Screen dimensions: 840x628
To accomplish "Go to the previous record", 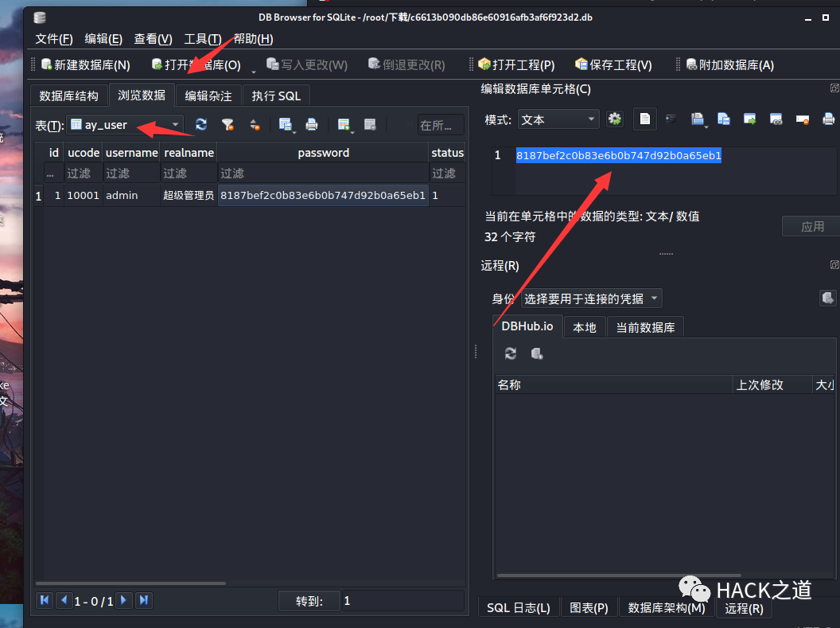I will click(64, 600).
